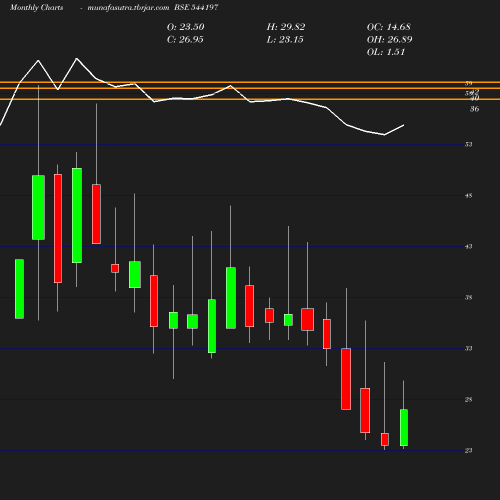Click the "OL: 1.51" reading
This screenshot has height=500, width=500.
pyautogui.click(x=386, y=52)
